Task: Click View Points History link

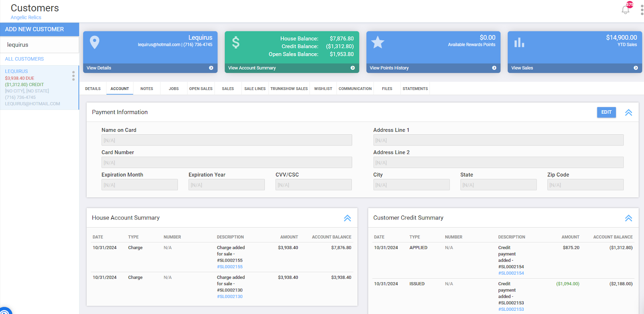Action: 389,68
